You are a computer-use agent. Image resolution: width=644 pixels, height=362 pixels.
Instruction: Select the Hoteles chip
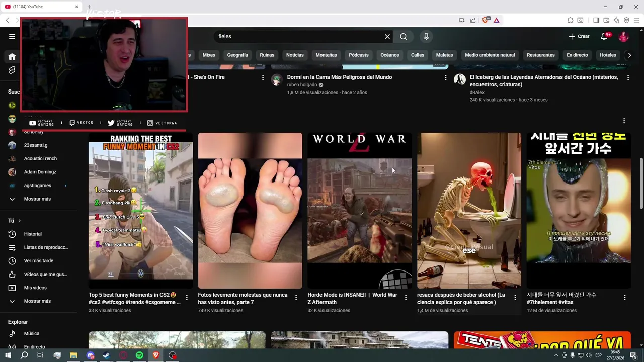(x=608, y=55)
